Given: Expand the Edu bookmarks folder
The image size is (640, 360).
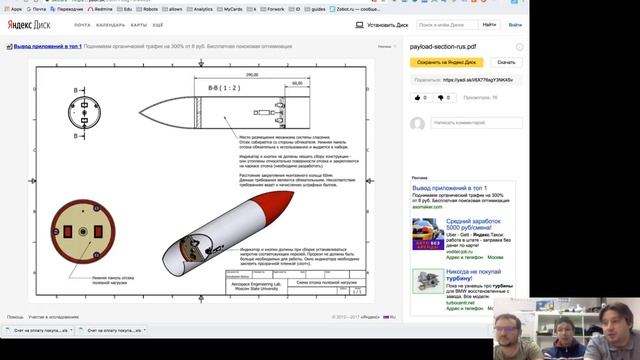Looking at the screenshot, I should [124, 9].
